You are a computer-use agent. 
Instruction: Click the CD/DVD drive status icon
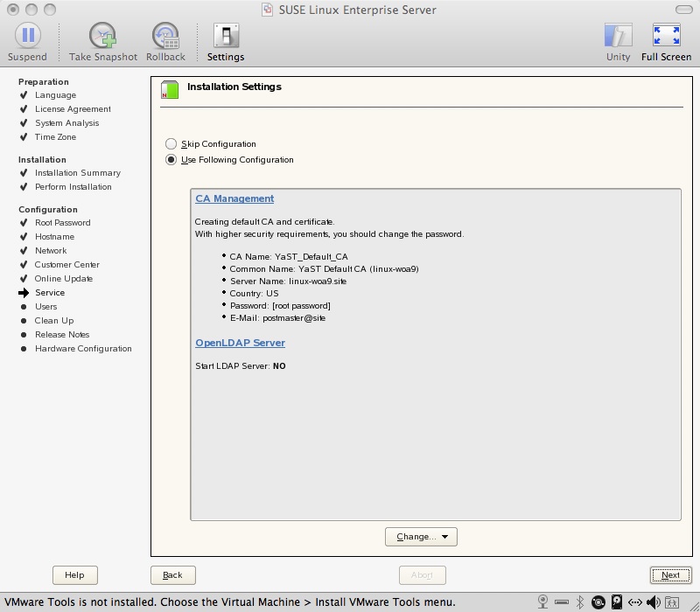coord(598,602)
